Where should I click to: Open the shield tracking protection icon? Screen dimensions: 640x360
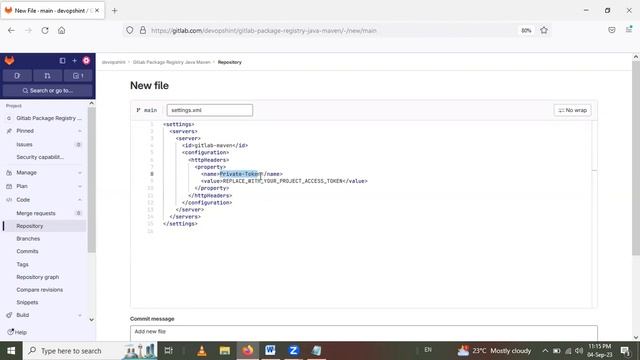point(129,30)
